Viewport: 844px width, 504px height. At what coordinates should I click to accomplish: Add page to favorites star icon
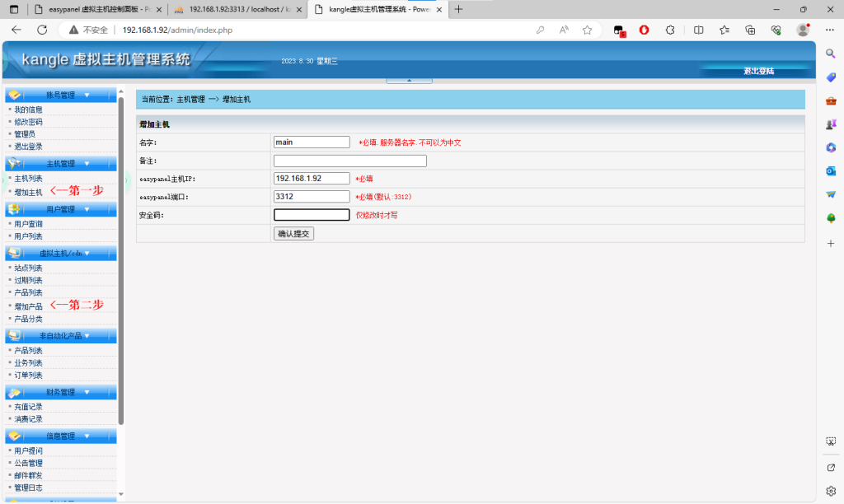588,30
